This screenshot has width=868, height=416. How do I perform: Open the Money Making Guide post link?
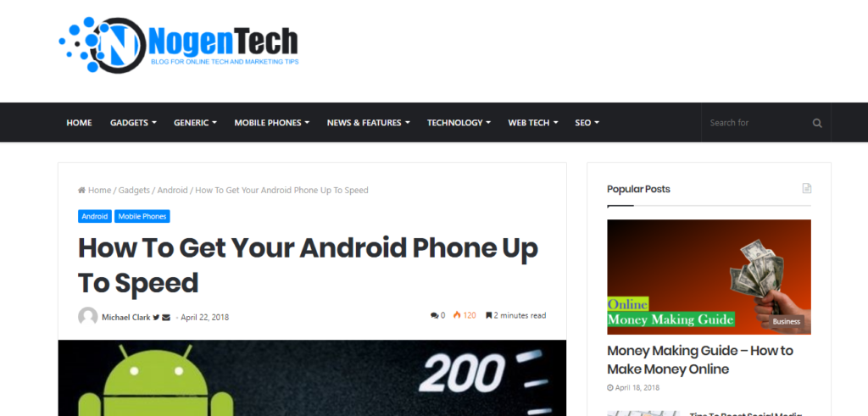[x=700, y=359]
